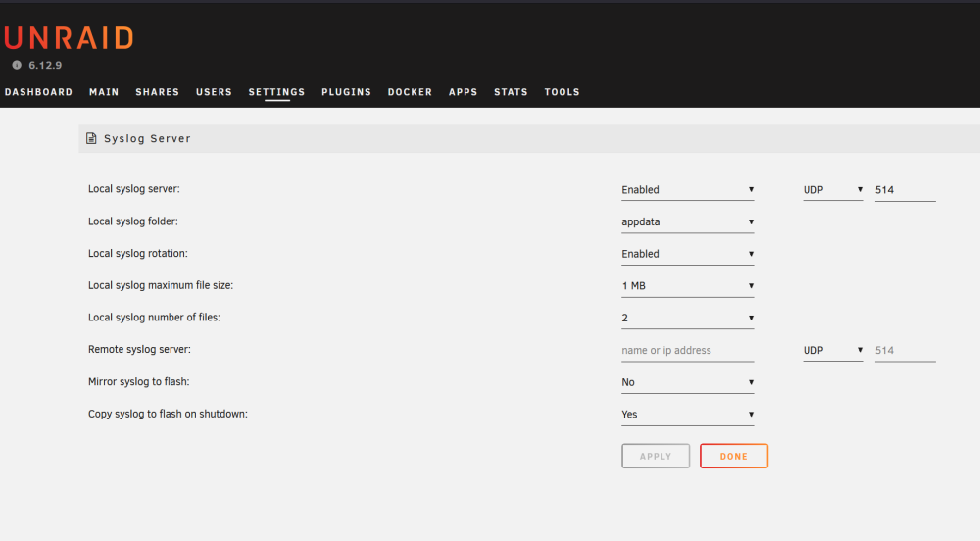Click the Done button

pos(734,456)
